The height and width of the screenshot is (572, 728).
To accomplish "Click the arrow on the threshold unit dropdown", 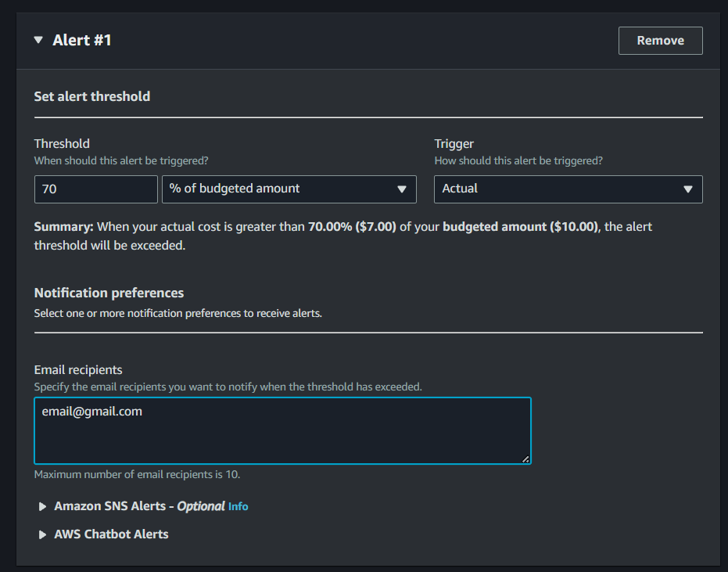I will [x=401, y=189].
